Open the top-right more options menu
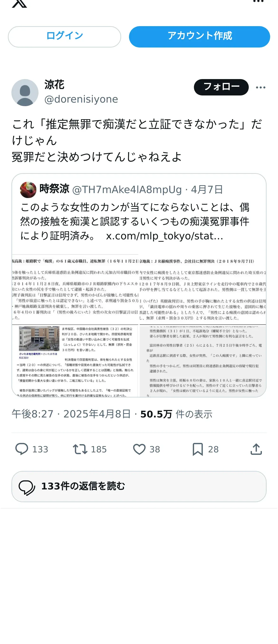The height and width of the screenshot is (644, 278). click(258, 1)
